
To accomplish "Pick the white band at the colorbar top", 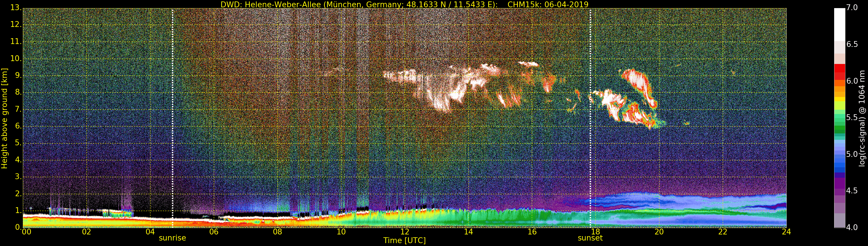I will (x=839, y=25).
